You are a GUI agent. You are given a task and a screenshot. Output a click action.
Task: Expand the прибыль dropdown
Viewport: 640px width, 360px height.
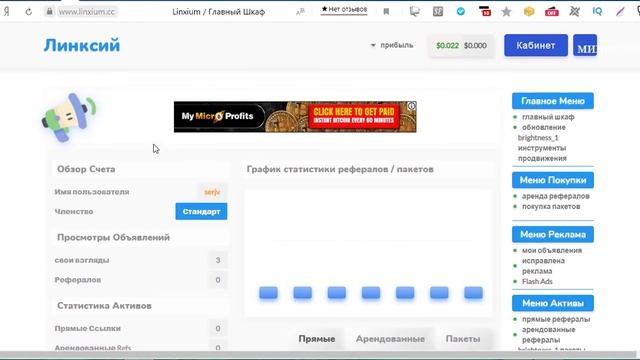[392, 45]
